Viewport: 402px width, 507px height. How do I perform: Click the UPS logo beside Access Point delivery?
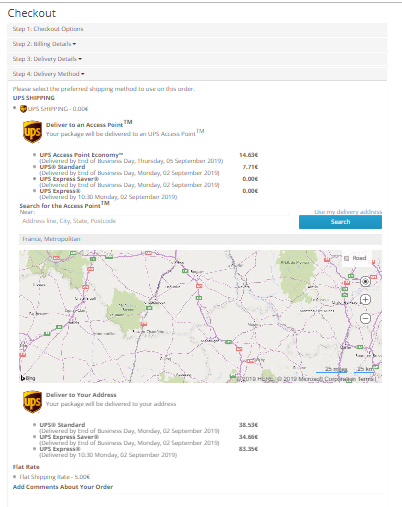point(32,132)
